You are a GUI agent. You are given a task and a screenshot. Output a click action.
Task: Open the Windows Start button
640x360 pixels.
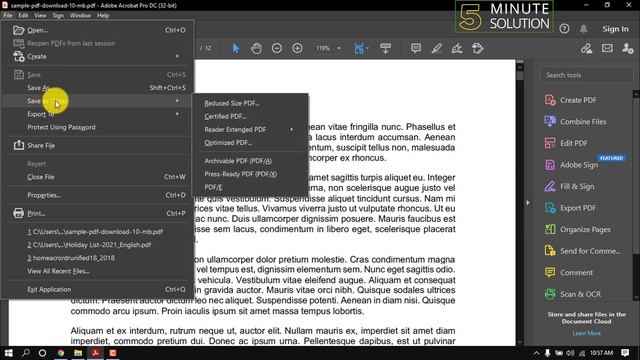pos(9,353)
